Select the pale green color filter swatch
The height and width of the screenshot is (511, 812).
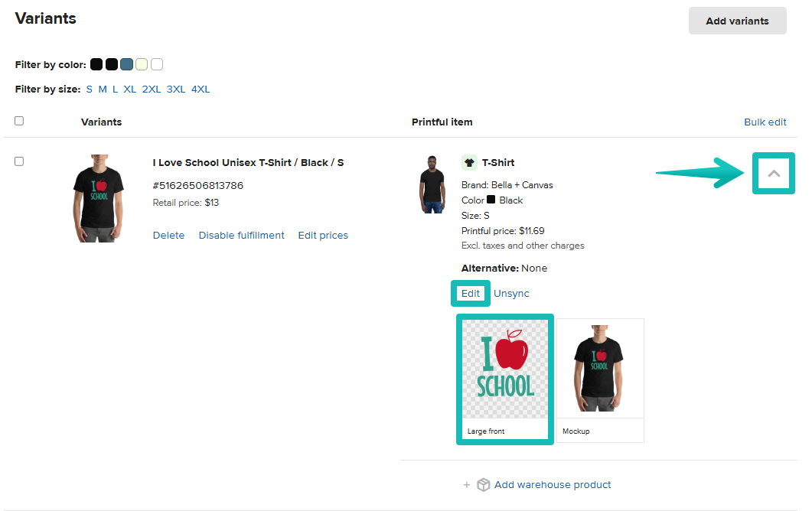tap(142, 64)
